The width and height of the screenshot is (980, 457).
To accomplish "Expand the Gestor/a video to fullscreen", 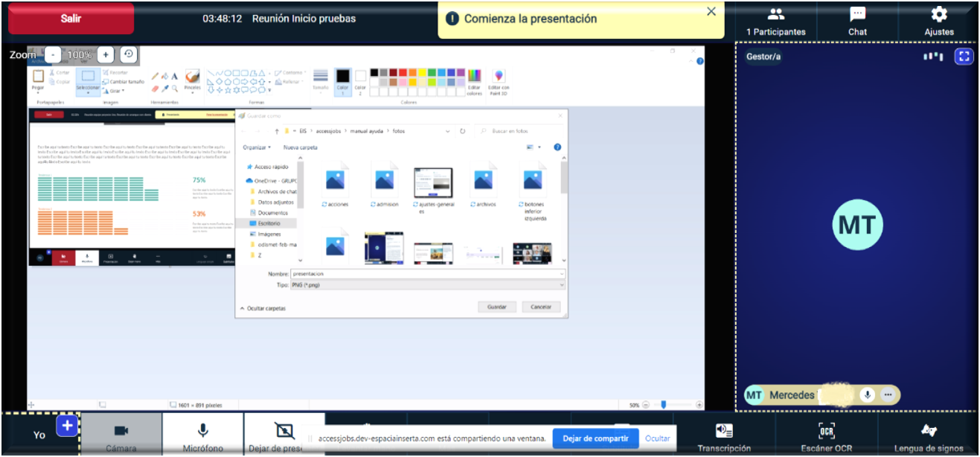I will [x=964, y=56].
